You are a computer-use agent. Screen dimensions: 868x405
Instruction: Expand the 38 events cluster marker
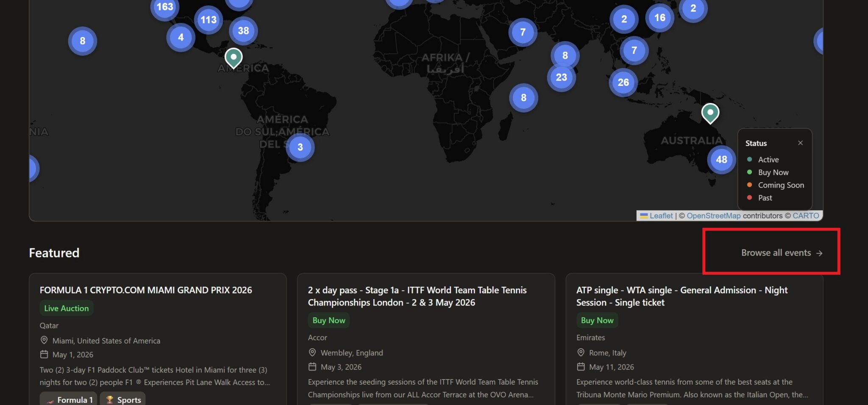pyautogui.click(x=243, y=31)
